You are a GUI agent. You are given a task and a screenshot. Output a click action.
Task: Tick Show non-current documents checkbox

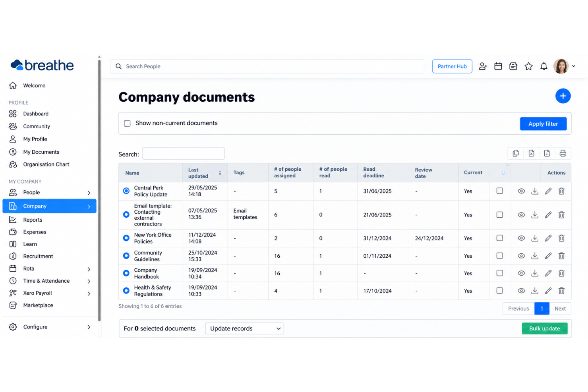point(127,124)
